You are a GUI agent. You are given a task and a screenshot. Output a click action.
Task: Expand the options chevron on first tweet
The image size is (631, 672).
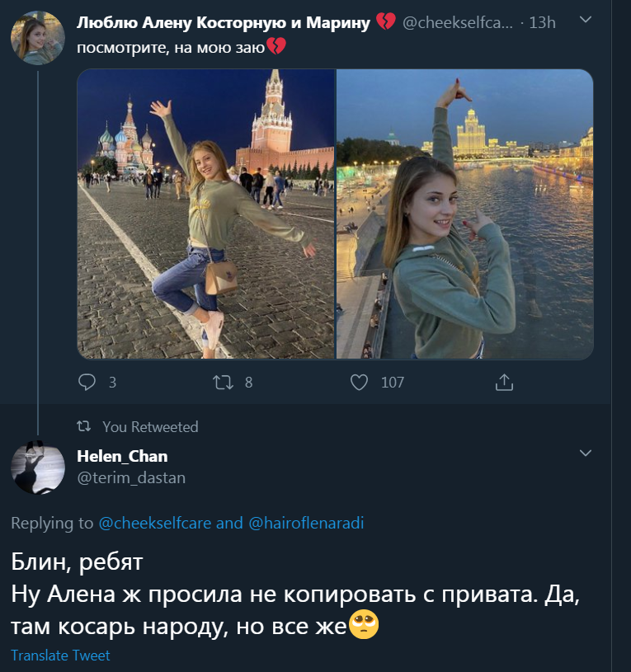[x=586, y=20]
